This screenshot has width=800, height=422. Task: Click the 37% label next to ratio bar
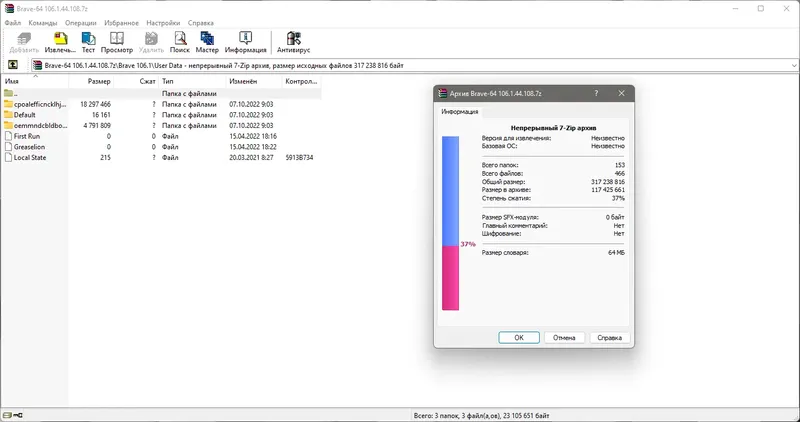(x=468, y=244)
